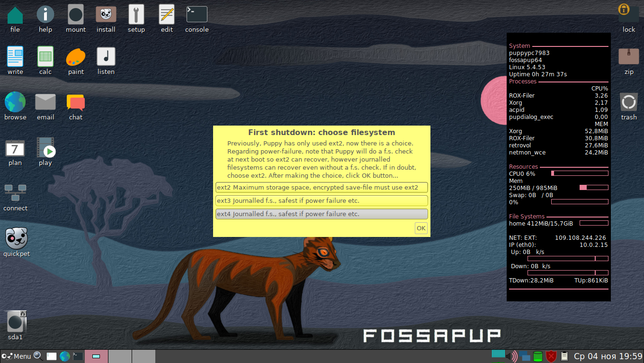
Task: Launch the paint application icon
Action: point(76,57)
